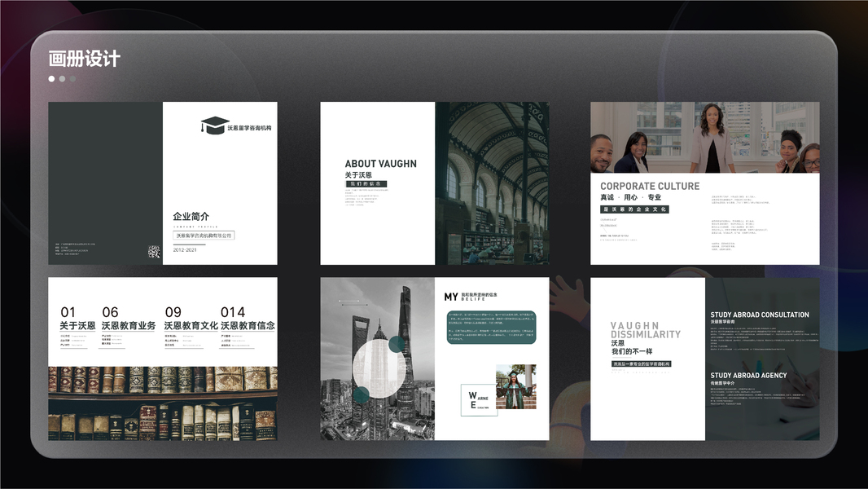This screenshot has width=868, height=489.
Task: Click the QR code on the cover
Action: 154,252
